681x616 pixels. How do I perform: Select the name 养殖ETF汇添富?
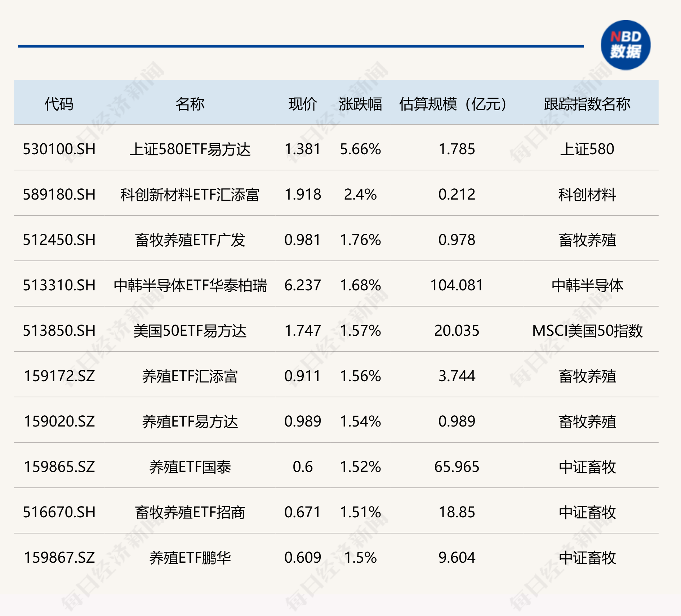click(x=190, y=376)
